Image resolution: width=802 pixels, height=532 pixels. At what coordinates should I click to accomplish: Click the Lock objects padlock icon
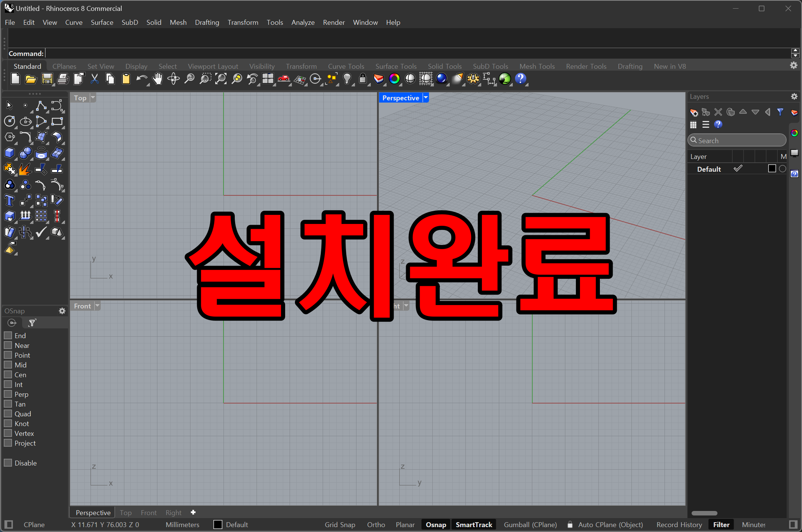click(362, 79)
